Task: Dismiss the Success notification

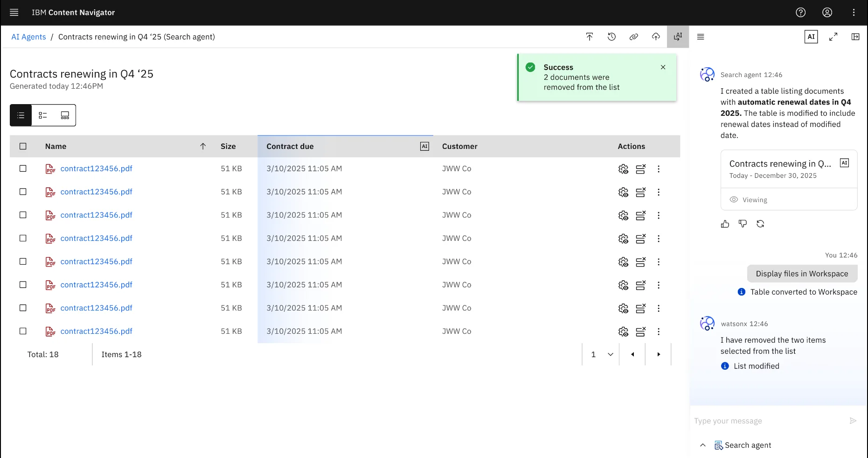Action: point(663,67)
